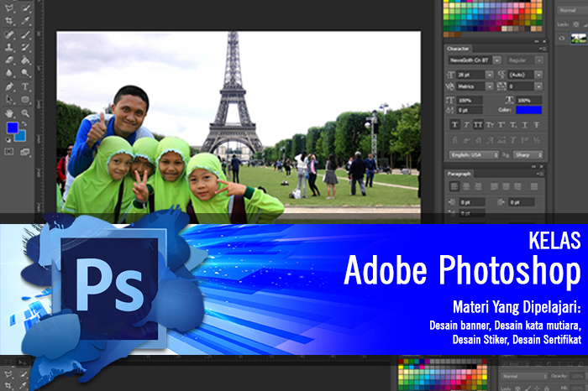Reset to default foreground and background colors
The image size is (588, 391).
(8, 139)
